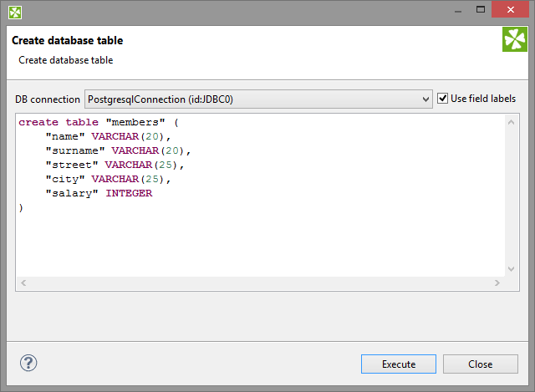Click the "street" VARCHAR(25) line
This screenshot has width=535, height=392.
115,165
